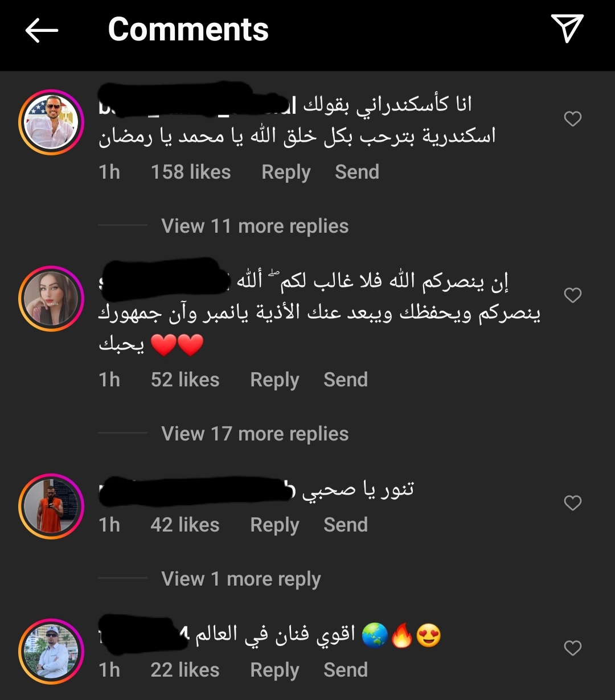Like the comment with 42 likes
615x700 pixels.
pos(572,503)
